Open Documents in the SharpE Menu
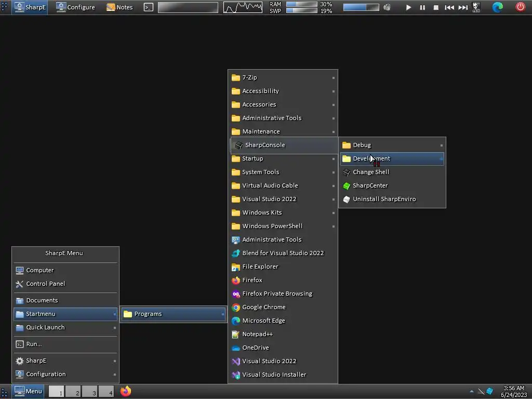Viewport: 532px width, 399px height. (65, 301)
